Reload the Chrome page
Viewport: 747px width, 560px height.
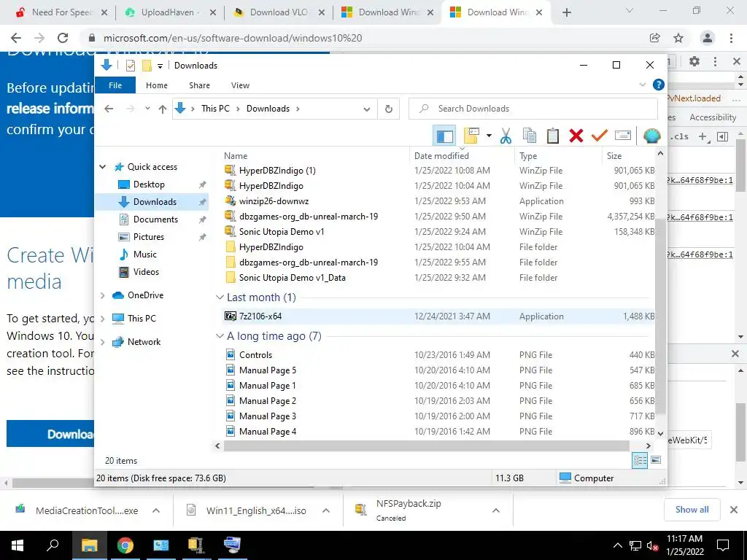coord(63,38)
